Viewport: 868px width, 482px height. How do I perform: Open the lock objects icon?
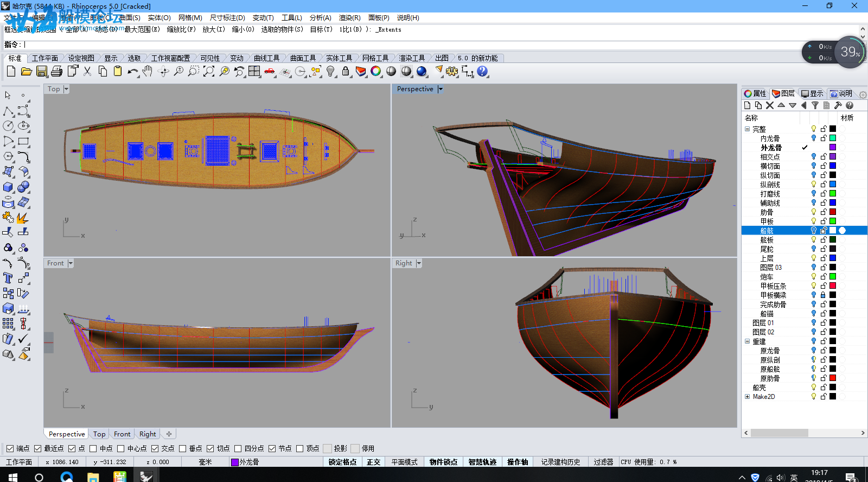pos(346,71)
